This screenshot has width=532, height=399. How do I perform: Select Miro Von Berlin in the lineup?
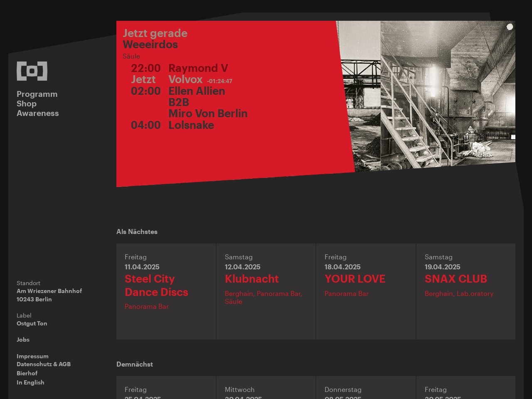click(208, 113)
